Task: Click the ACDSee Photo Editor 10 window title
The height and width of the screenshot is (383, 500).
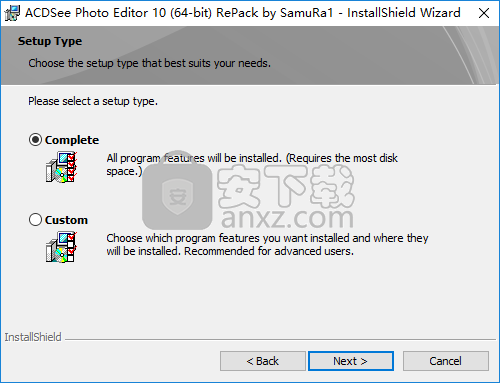Action: (x=243, y=13)
